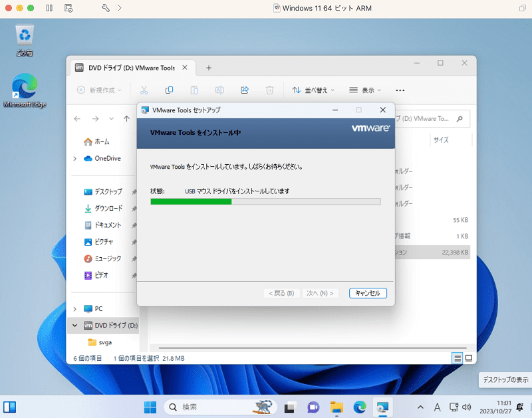Click the Share icon in Explorer toolbar

tap(245, 90)
